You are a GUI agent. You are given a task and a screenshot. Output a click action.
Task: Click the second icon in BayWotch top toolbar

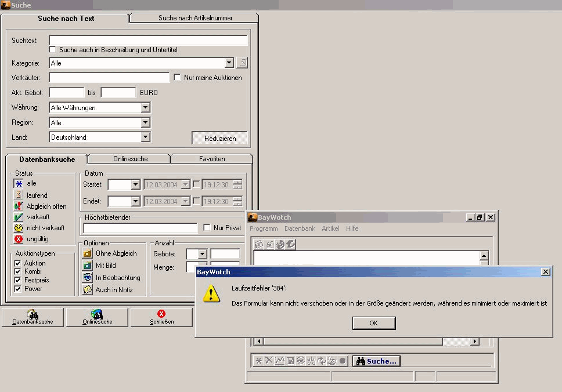[x=269, y=244]
